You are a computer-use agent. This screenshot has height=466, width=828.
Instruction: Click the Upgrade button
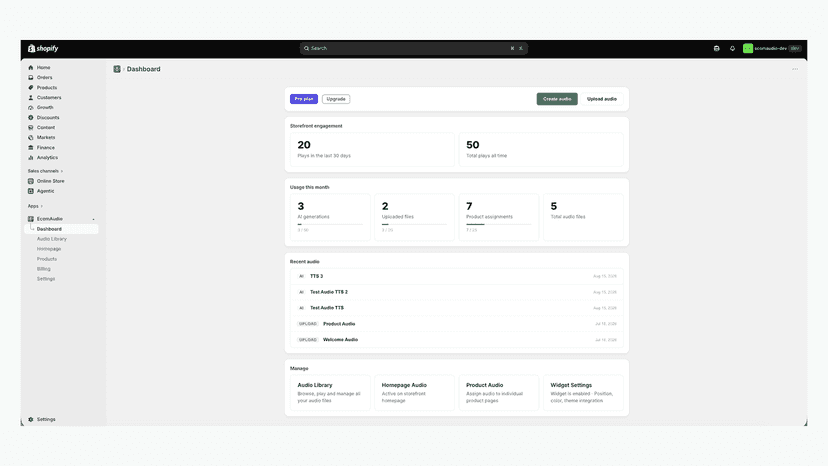click(336, 99)
